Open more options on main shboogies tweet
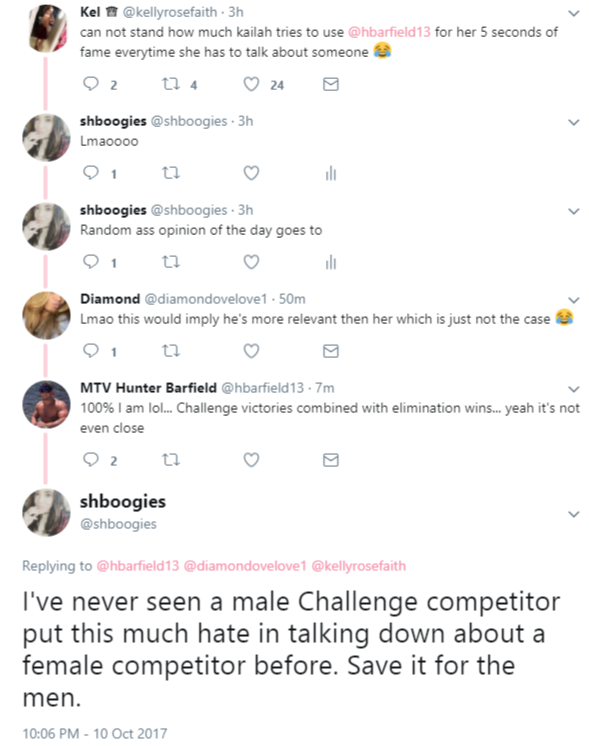Screen dimensions: 589x749 pos(573,514)
